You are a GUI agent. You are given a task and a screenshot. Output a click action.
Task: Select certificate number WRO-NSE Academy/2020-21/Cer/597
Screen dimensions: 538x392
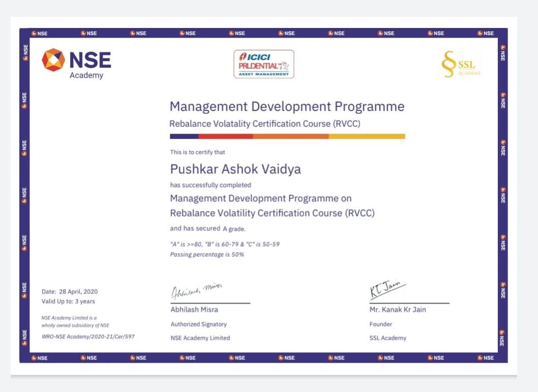pos(88,337)
